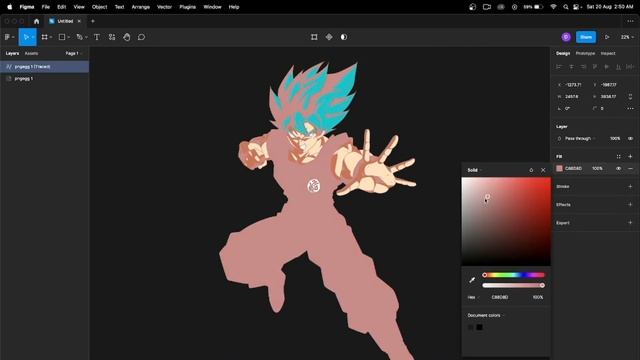Viewport: 640px width, 360px height.
Task: Click the constrain proportions link icon
Action: point(630,97)
